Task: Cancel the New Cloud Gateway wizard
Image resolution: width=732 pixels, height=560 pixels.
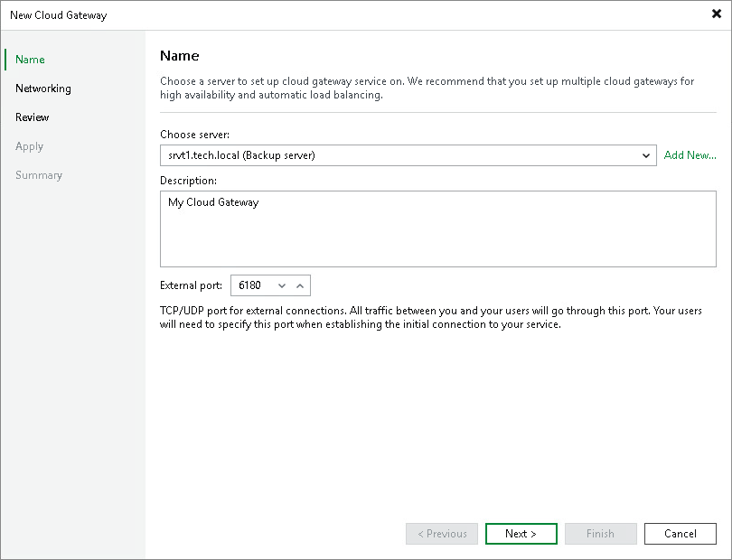Action: 680,534
